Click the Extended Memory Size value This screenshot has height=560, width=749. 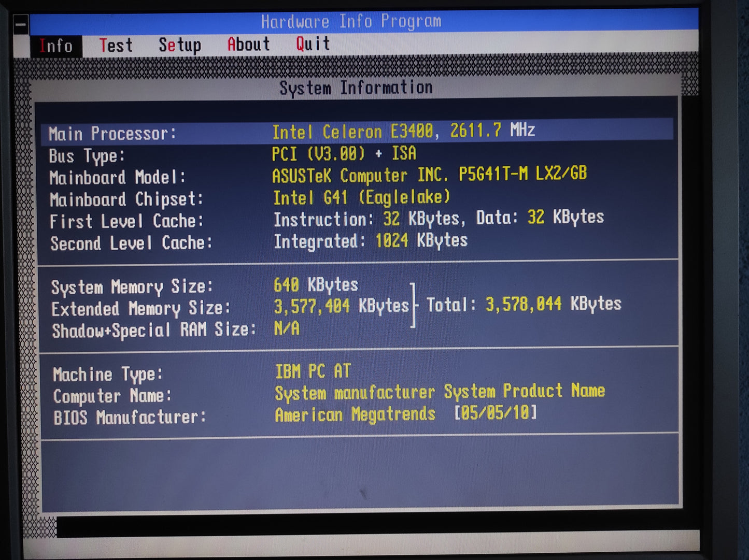click(342, 308)
